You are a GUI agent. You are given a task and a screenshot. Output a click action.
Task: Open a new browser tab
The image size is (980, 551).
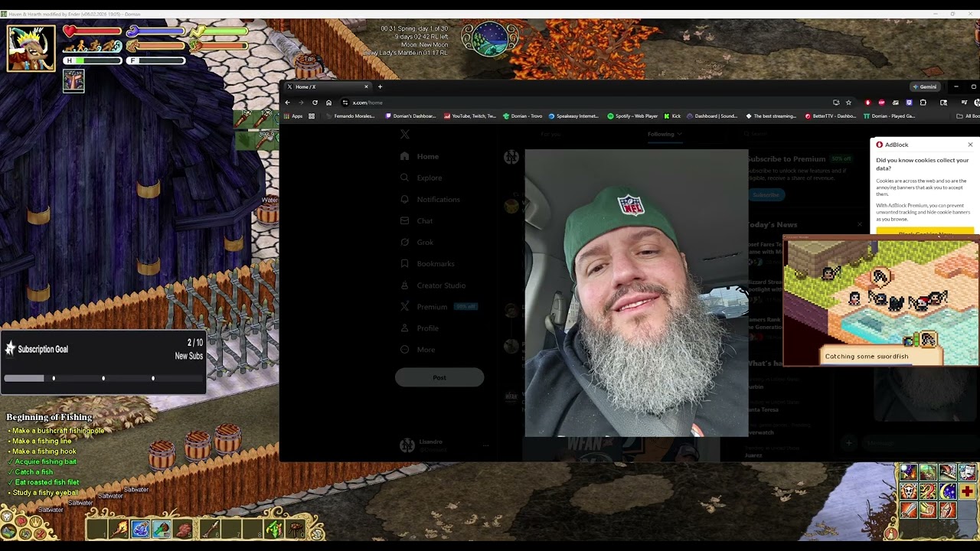pos(380,86)
